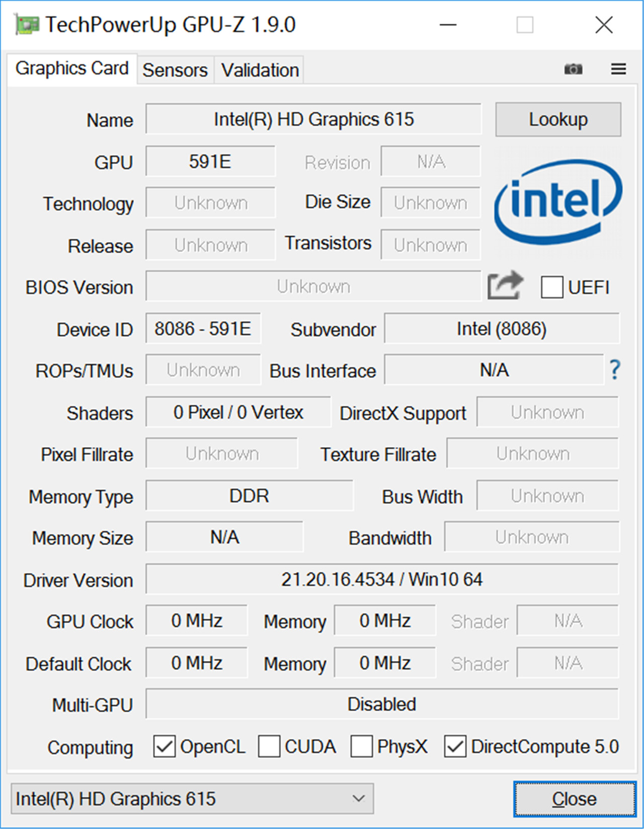644x829 pixels.
Task: Switch to the Sensors tab
Action: [x=175, y=70]
